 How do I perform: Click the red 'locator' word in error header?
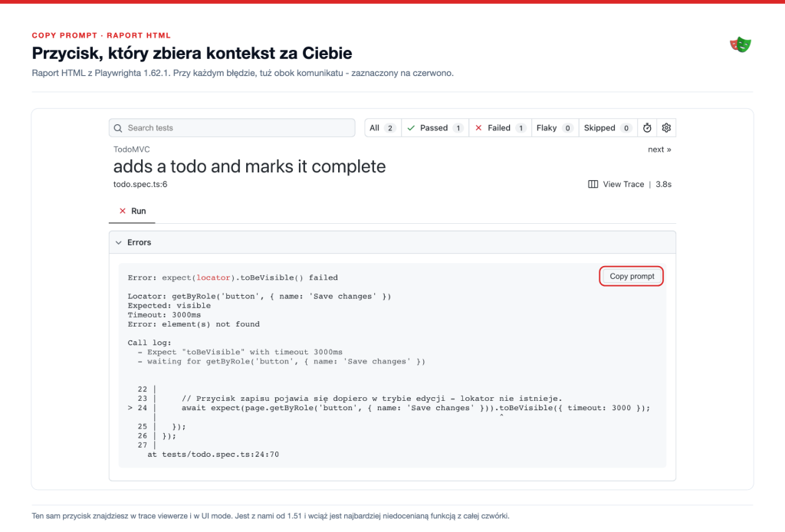tap(213, 277)
